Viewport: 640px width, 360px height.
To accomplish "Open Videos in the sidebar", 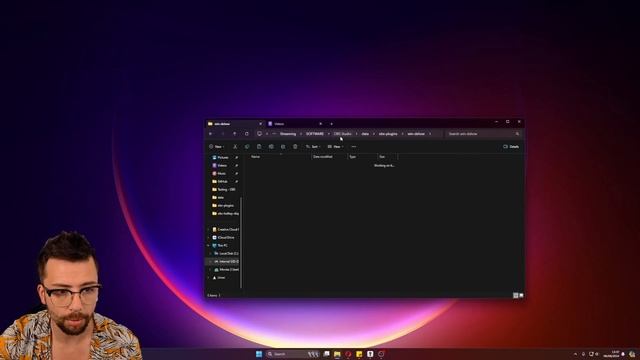I will click(x=223, y=165).
